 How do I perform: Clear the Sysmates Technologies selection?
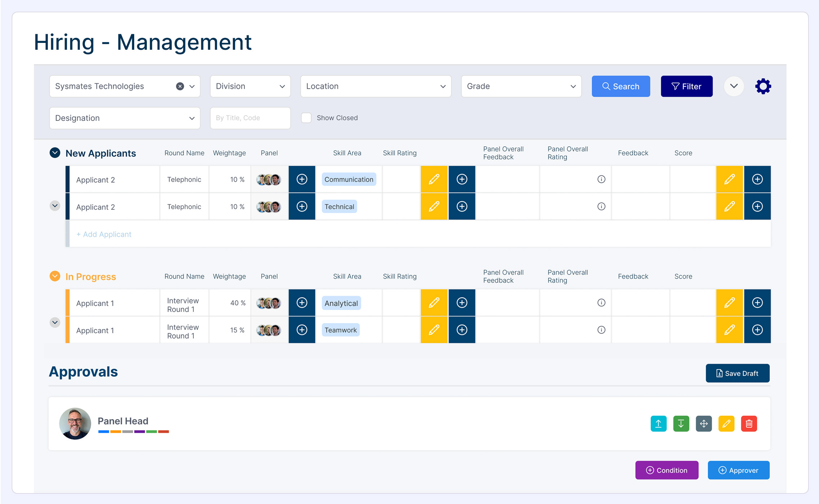pyautogui.click(x=180, y=86)
